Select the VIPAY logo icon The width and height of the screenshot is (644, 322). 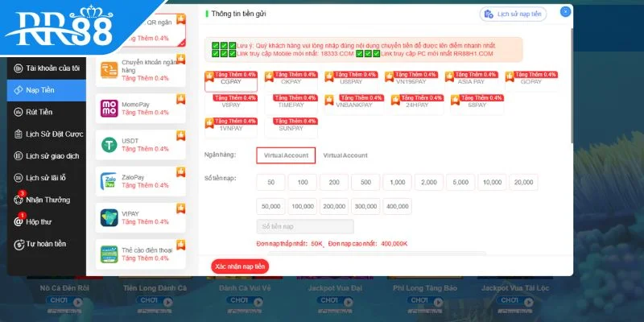(x=109, y=217)
